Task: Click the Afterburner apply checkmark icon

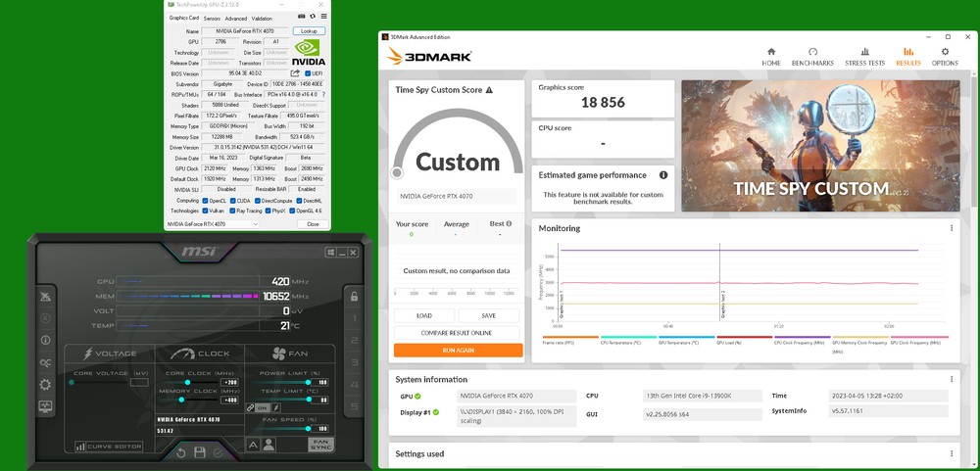Action: (219, 452)
